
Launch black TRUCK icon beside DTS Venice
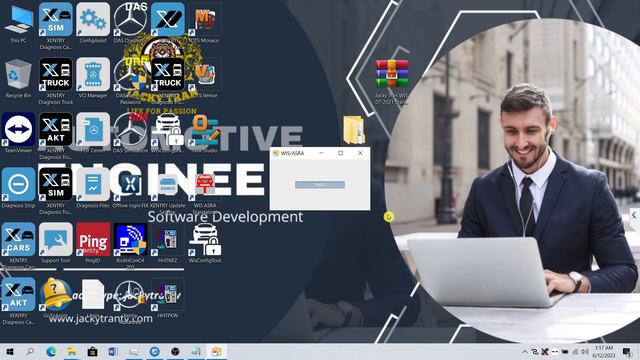[167, 74]
